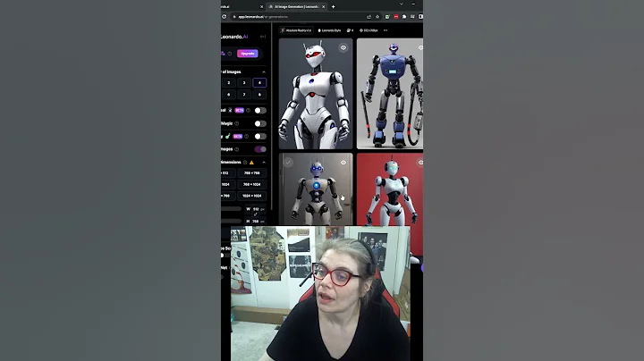Click the purple Upgrade button
644x361 pixels.
pos(247,54)
